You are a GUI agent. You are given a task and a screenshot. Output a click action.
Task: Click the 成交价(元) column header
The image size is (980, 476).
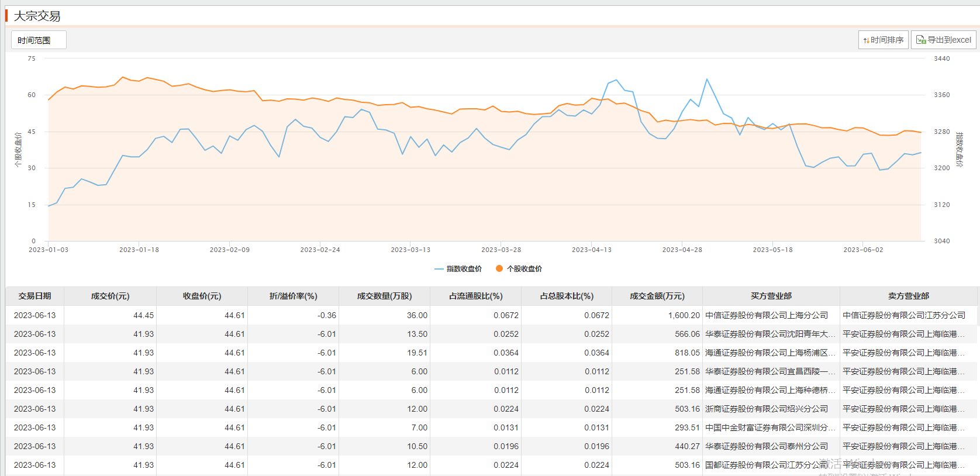pyautogui.click(x=110, y=296)
